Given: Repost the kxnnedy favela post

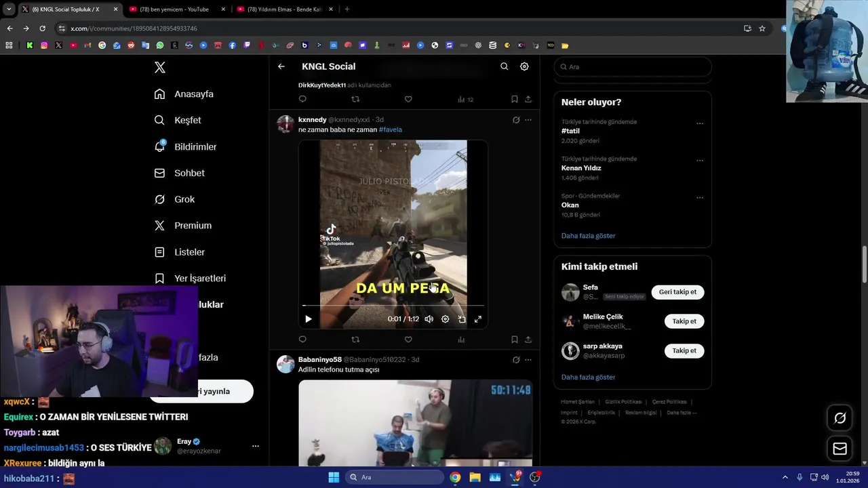Looking at the screenshot, I should click(355, 340).
